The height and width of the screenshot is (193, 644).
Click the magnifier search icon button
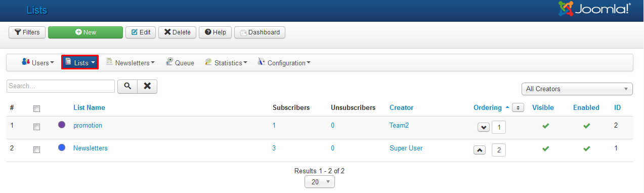pyautogui.click(x=127, y=86)
